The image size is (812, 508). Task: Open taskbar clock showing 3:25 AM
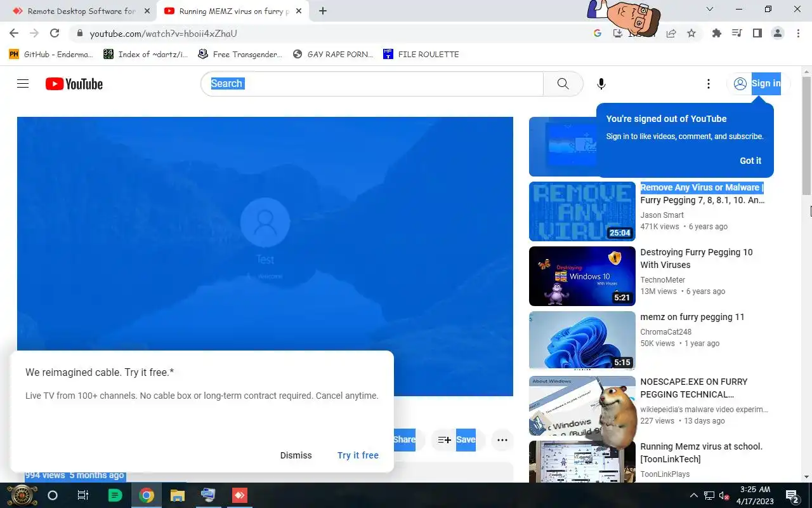pos(755,495)
